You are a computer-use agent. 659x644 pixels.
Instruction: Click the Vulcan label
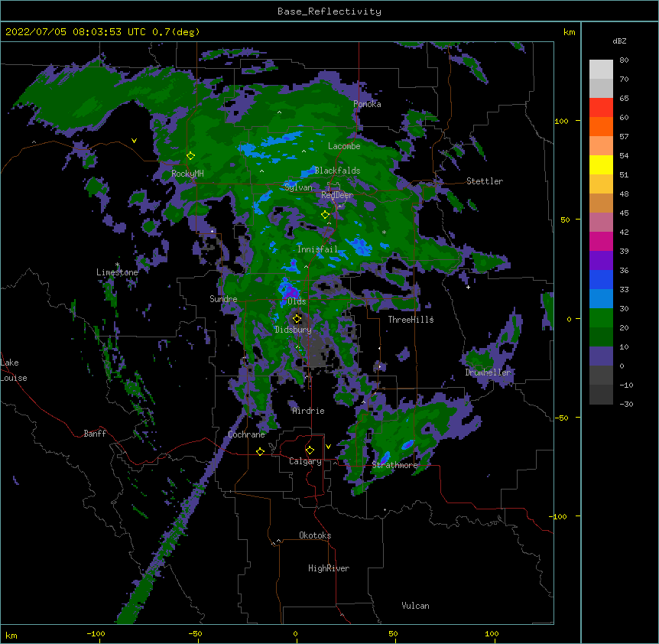coord(415,606)
